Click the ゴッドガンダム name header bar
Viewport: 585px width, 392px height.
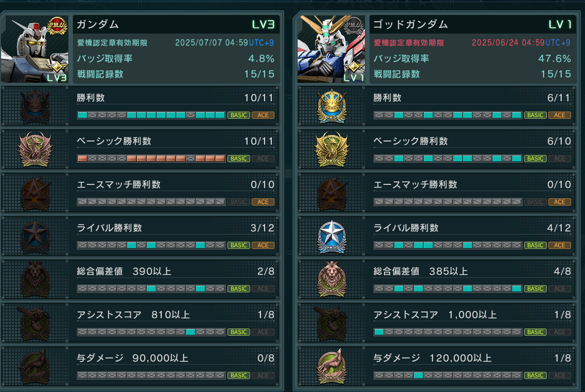coord(472,25)
